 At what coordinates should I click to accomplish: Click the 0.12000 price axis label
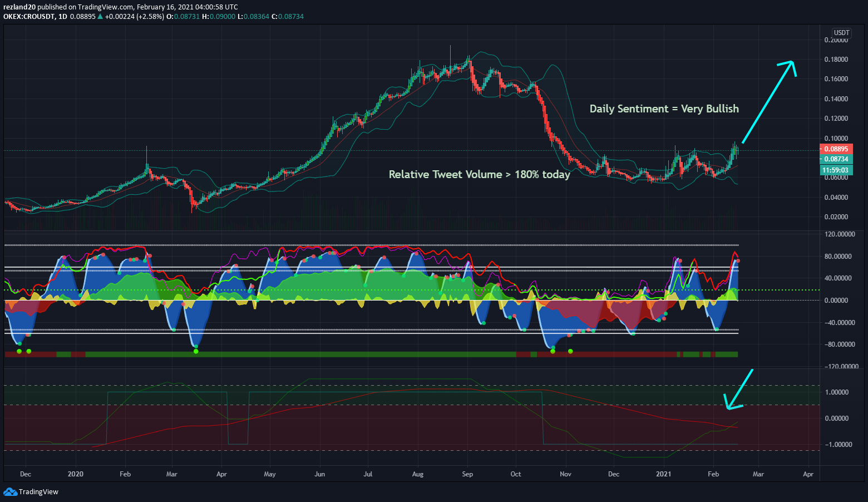point(836,119)
